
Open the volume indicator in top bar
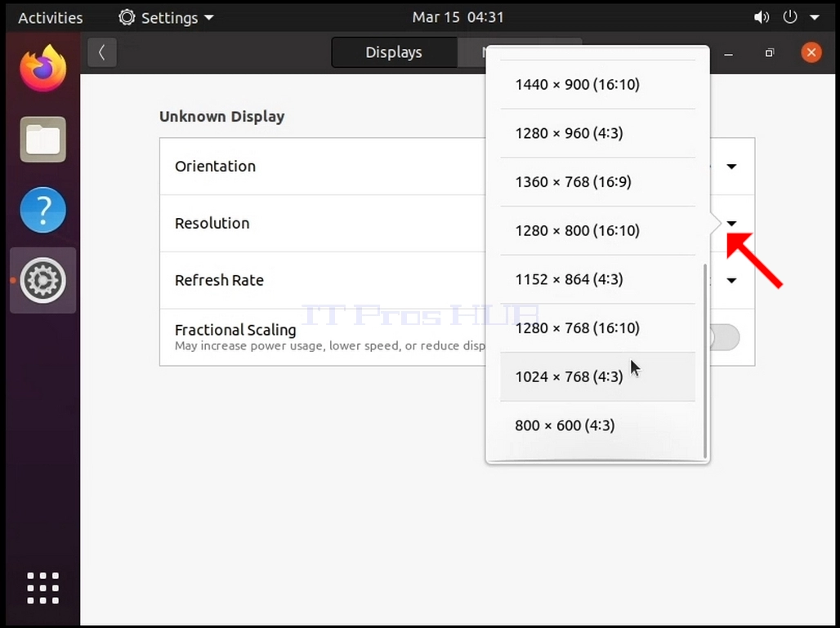pos(762,18)
